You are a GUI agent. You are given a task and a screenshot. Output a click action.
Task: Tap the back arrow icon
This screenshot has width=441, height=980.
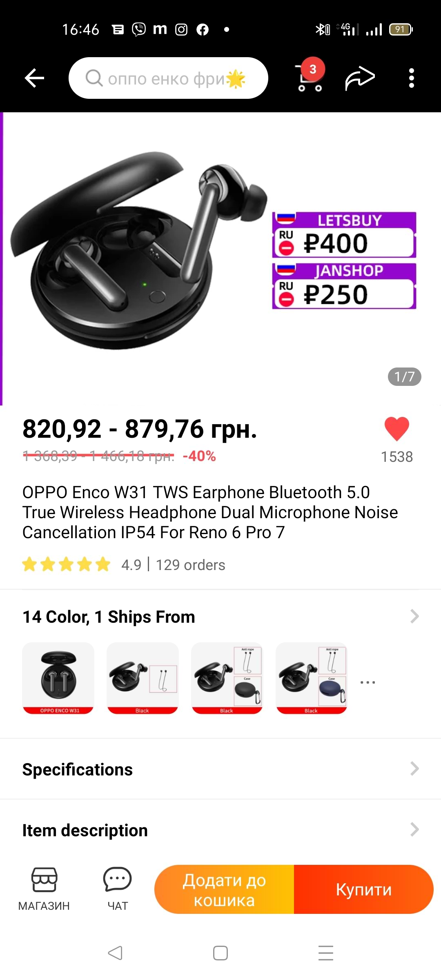34,78
